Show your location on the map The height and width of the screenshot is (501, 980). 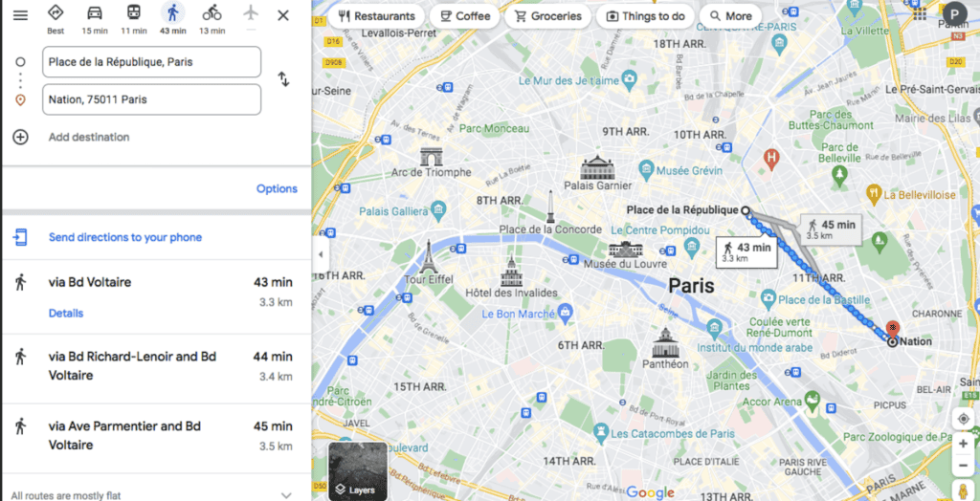(963, 419)
